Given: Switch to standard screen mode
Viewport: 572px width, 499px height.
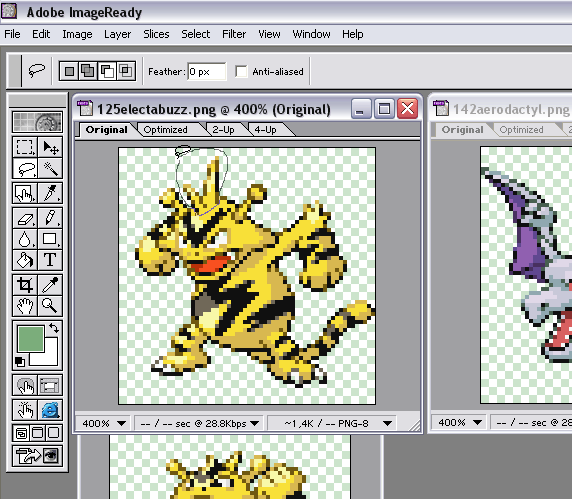Looking at the screenshot, I should tap(22, 433).
